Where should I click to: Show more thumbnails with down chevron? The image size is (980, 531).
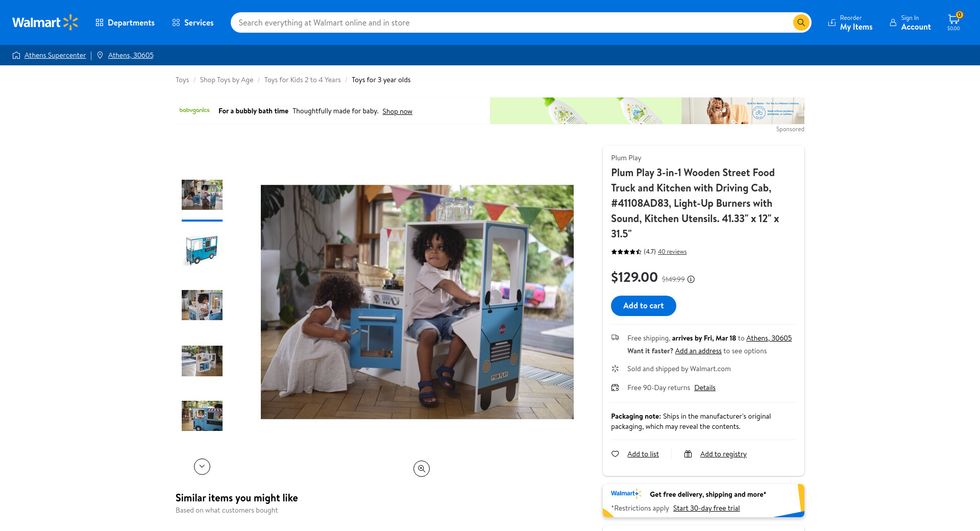pyautogui.click(x=202, y=466)
